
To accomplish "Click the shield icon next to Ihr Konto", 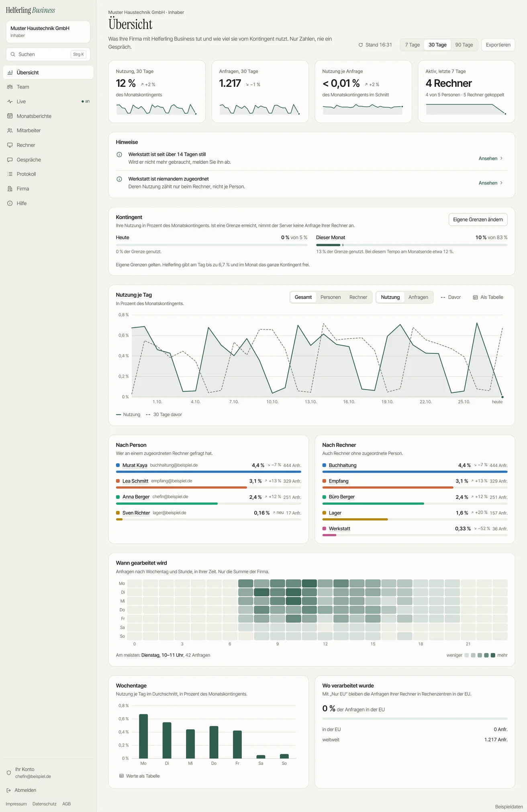I will 9,773.
